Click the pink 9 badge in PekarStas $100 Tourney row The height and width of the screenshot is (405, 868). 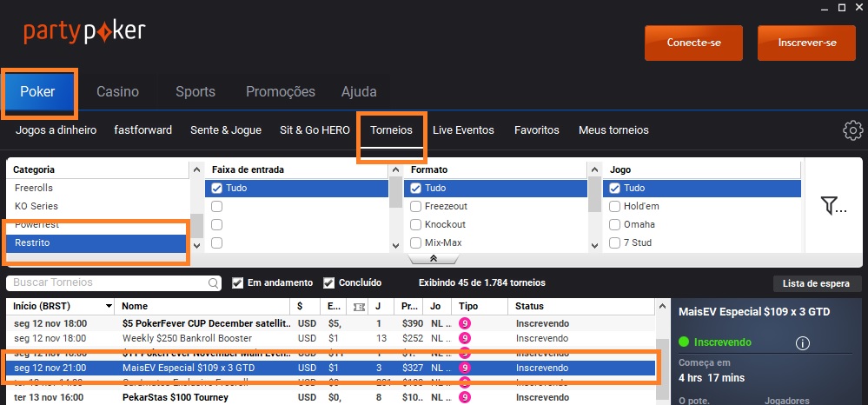(465, 397)
